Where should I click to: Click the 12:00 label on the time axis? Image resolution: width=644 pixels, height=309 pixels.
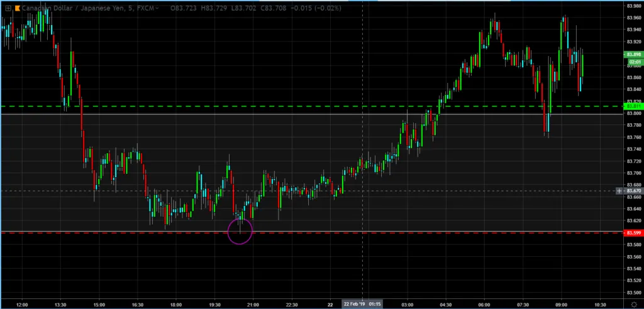click(x=22, y=305)
